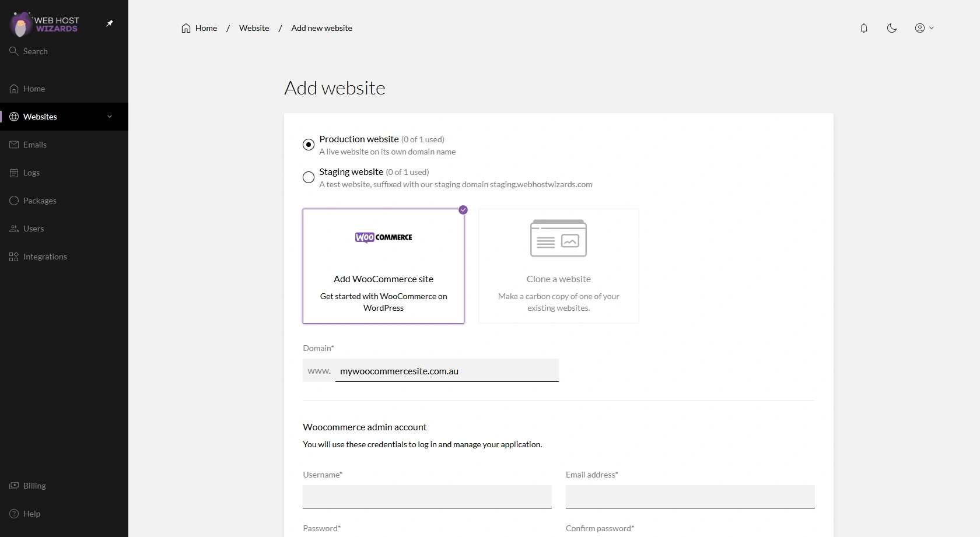Click the Username input field

pos(427,497)
